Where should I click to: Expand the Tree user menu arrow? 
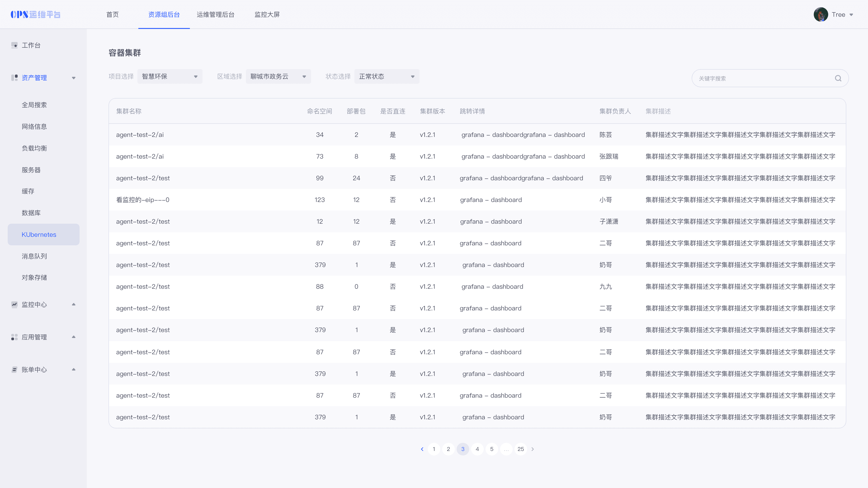(x=851, y=15)
